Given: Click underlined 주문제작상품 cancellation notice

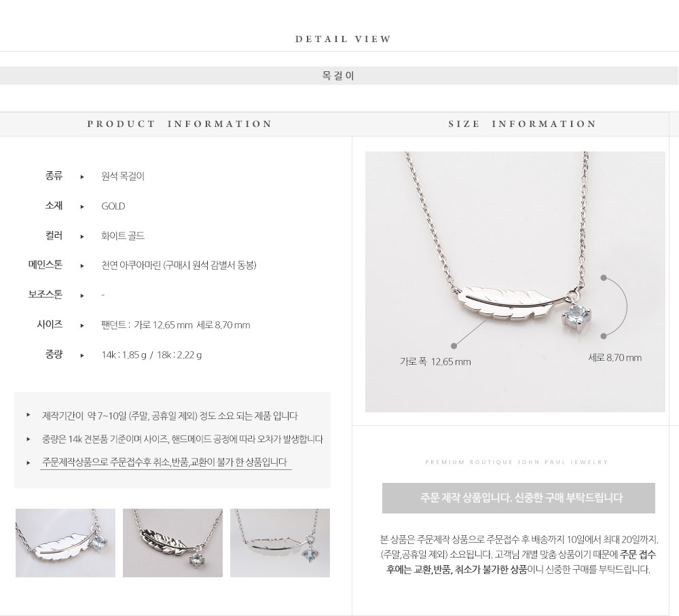Looking at the screenshot, I should point(164,463).
